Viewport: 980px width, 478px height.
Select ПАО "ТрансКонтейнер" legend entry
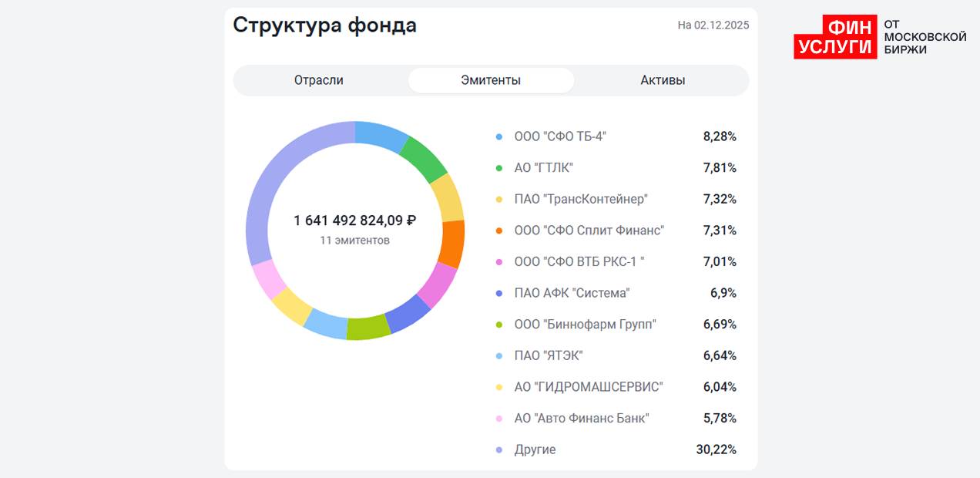581,199
